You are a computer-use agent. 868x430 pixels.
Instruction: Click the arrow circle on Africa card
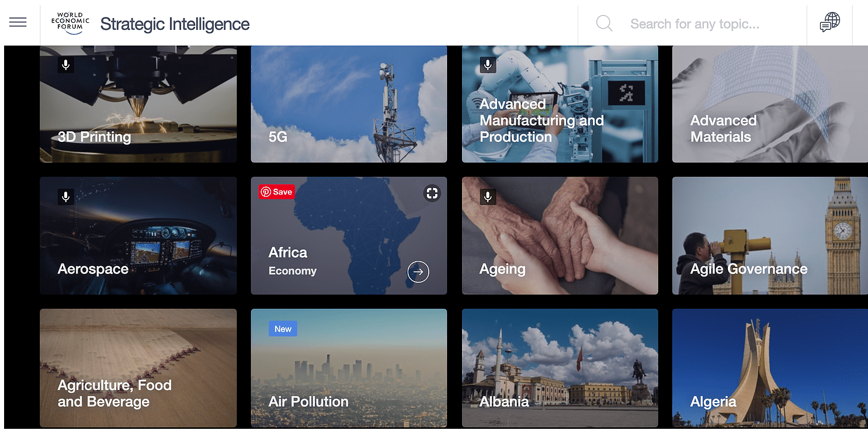tap(418, 271)
